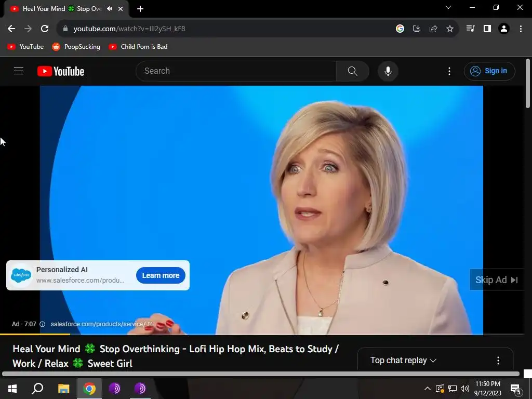Click the first Tor Browser taskbar icon
The image size is (532, 399).
pyautogui.click(x=114, y=389)
